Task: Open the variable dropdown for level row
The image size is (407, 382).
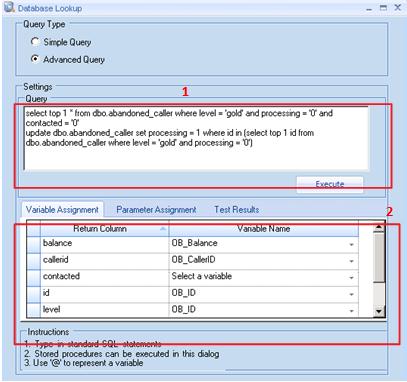Action: pos(351,311)
